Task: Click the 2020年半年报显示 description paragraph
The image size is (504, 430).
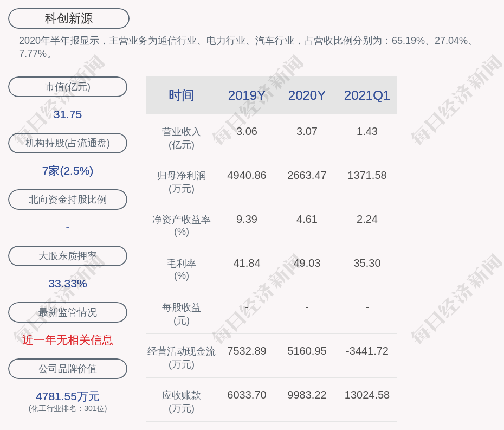Action: tap(246, 47)
